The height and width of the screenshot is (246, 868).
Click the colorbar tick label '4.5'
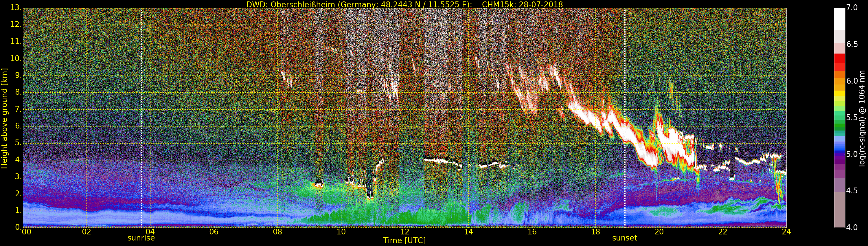[x=852, y=191]
